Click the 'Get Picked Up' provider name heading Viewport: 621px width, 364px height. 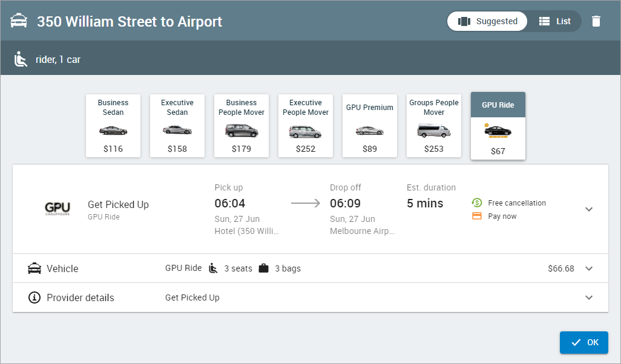(119, 204)
